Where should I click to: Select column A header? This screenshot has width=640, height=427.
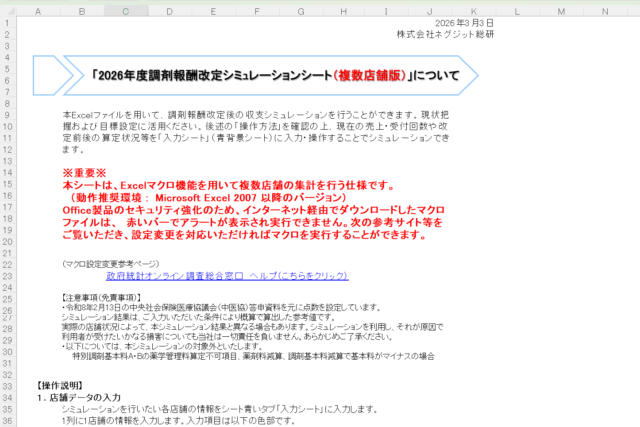(x=37, y=12)
